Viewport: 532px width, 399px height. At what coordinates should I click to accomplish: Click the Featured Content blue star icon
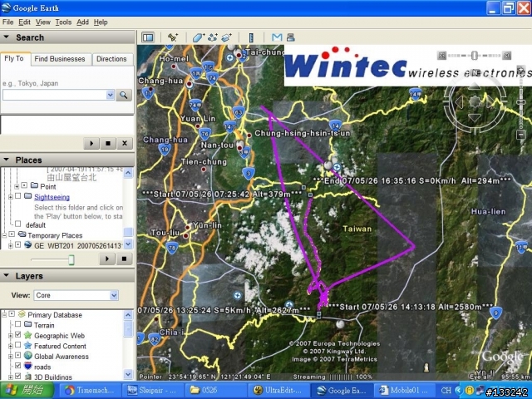tap(28, 346)
